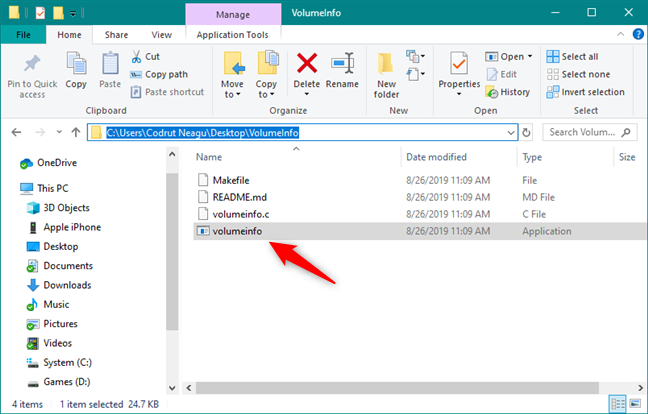Open Games (D:) drive
The height and width of the screenshot is (414, 648).
click(58, 382)
